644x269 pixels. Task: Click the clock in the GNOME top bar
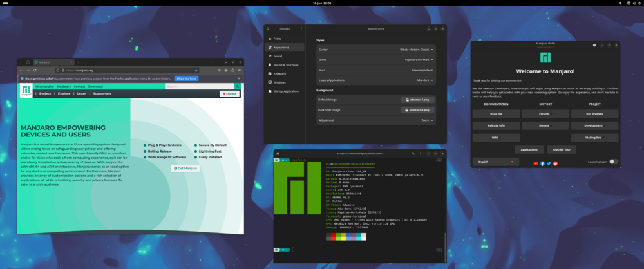(x=322, y=3)
